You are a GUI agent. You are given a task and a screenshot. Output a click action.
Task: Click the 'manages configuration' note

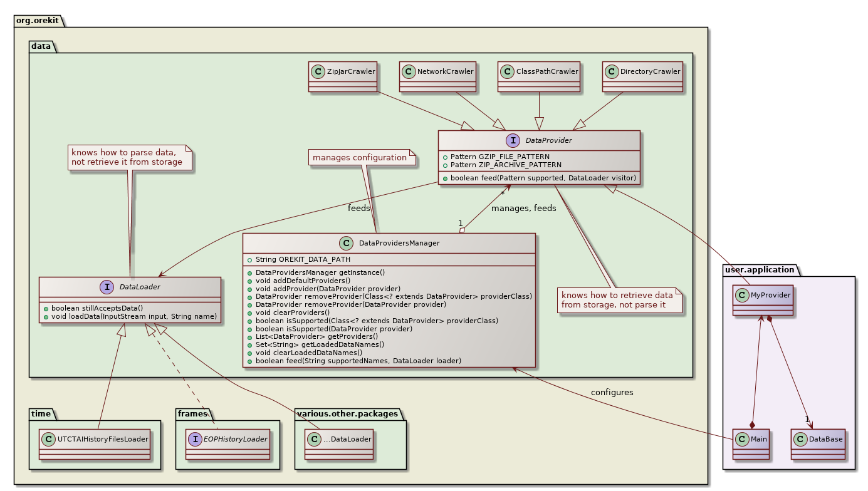pos(360,158)
